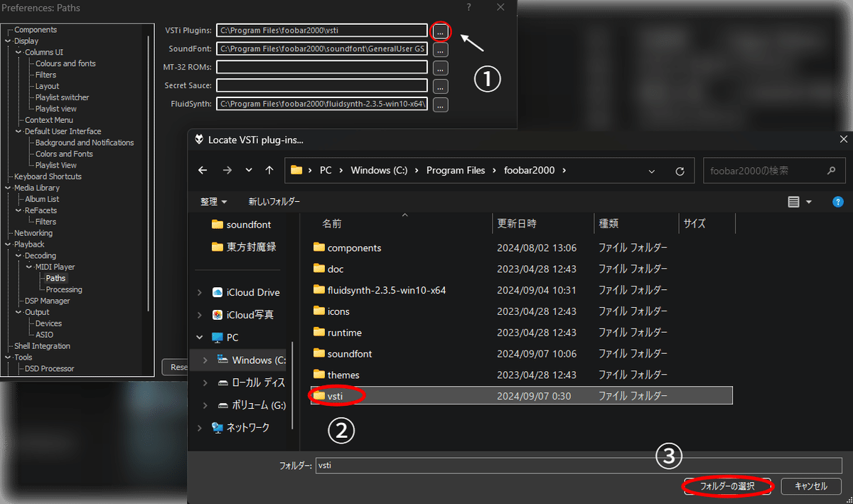Select Networking in preferences tree

(x=33, y=233)
